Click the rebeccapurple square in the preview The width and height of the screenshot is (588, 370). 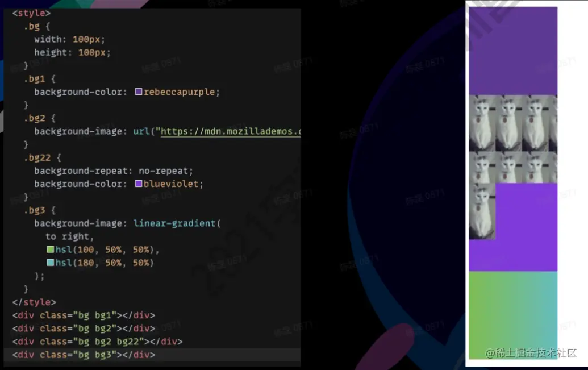[x=513, y=51]
